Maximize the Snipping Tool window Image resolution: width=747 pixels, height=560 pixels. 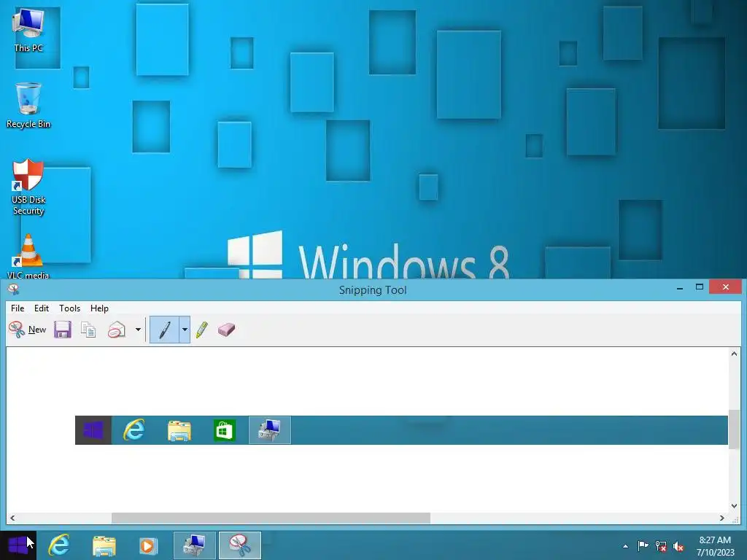700,287
